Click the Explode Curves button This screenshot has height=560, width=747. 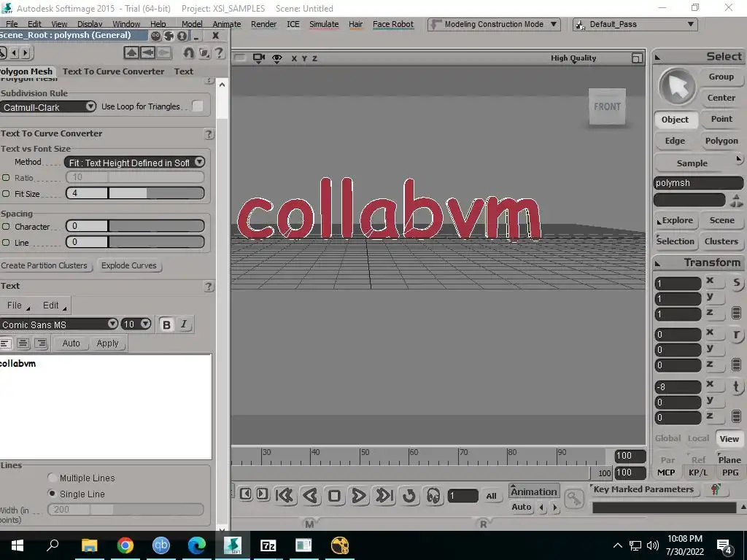(x=129, y=265)
